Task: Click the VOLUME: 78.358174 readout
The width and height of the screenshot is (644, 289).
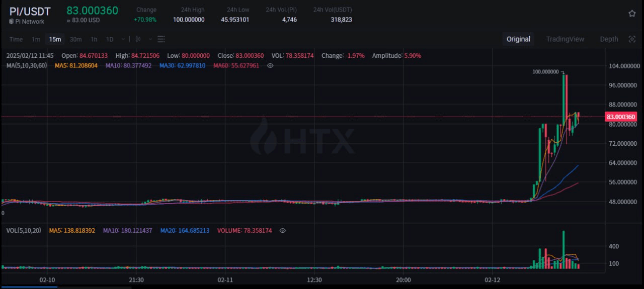Action: [244, 230]
